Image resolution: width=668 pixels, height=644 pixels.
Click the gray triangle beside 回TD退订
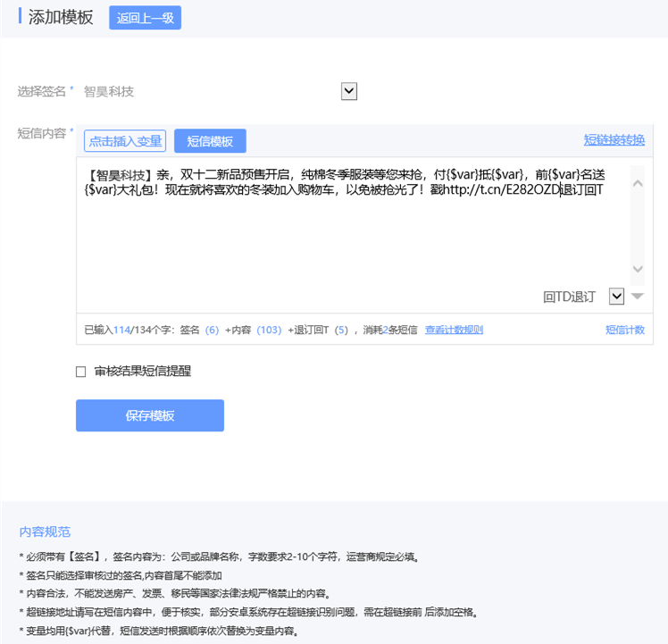pyautogui.click(x=638, y=296)
